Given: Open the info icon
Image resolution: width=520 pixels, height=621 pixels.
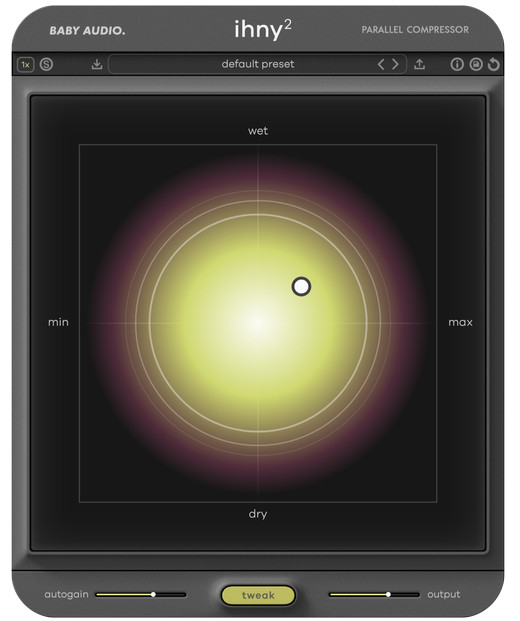Looking at the screenshot, I should coord(457,64).
